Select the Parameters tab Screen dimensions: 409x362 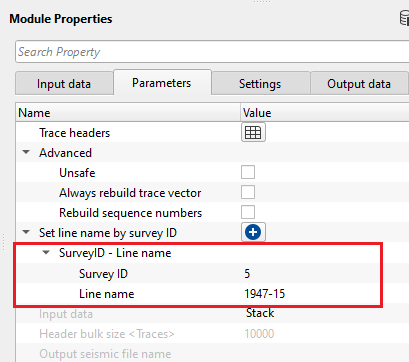[x=162, y=83]
